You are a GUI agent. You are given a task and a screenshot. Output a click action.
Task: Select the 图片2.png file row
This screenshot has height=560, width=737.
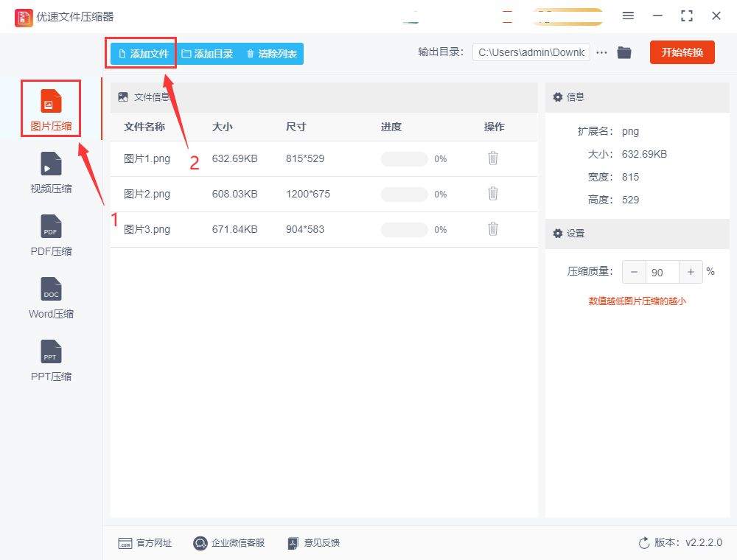(x=324, y=194)
